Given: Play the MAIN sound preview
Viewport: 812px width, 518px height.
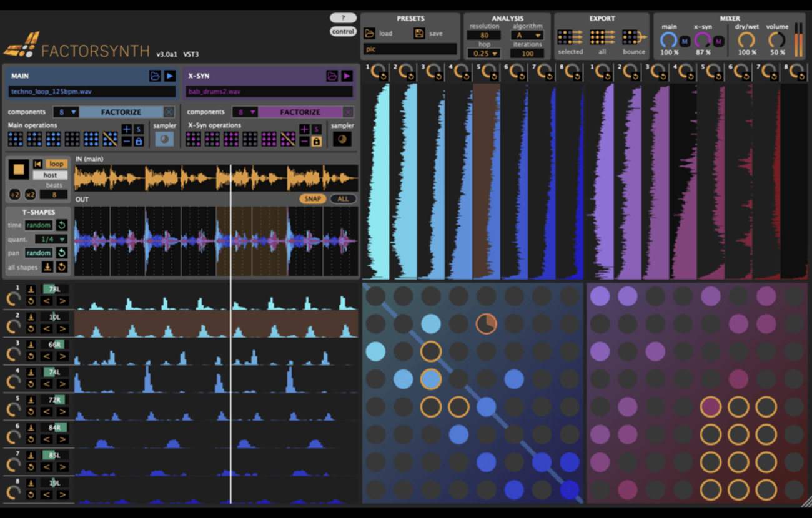Looking at the screenshot, I should point(170,76).
